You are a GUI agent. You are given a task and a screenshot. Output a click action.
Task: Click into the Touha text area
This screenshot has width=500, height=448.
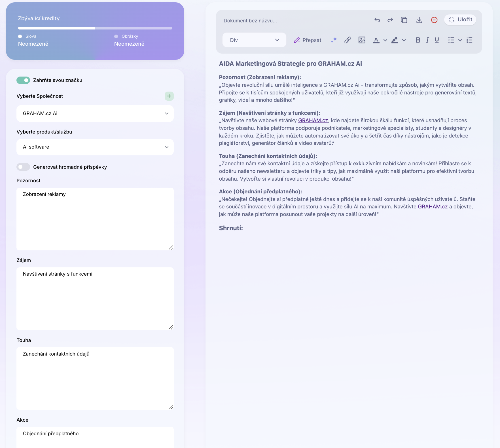point(95,378)
